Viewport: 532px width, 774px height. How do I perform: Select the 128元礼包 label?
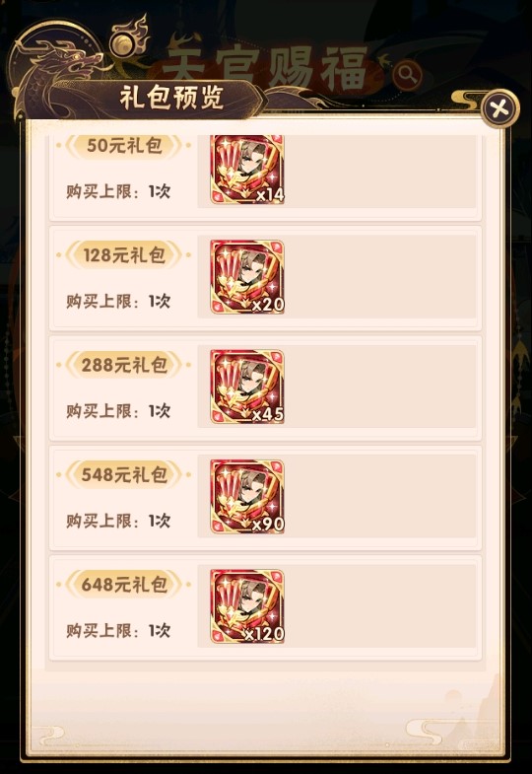click(124, 255)
